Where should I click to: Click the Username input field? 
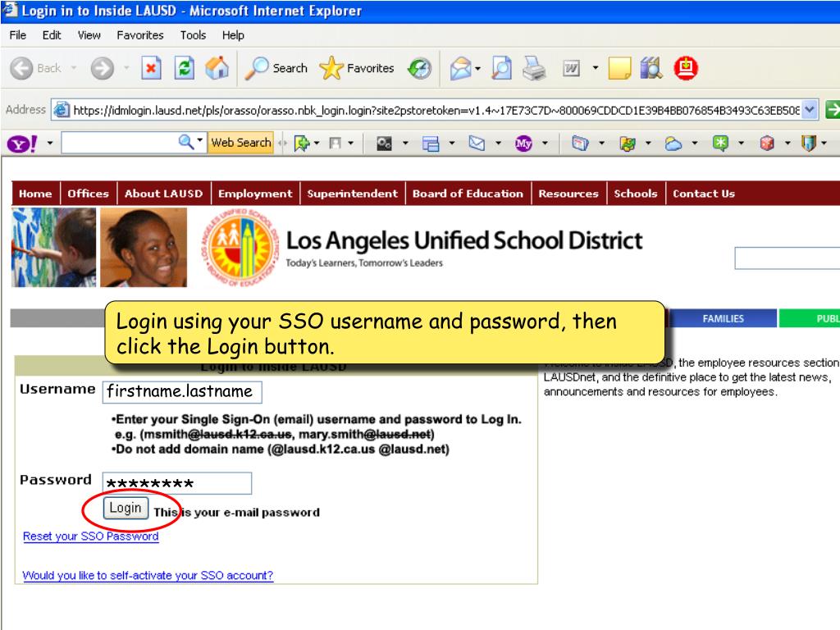[x=182, y=391]
